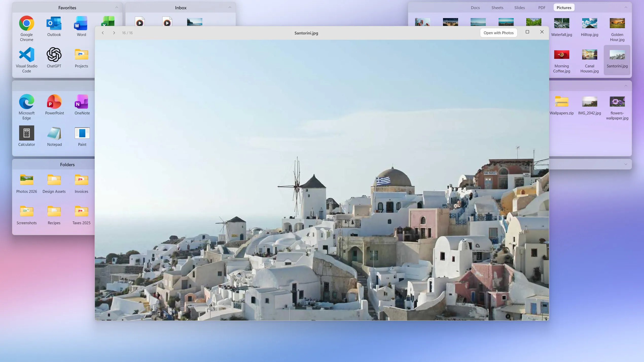644x362 pixels.
Task: Collapse the Inbox panel chevron
Action: coord(229,7)
